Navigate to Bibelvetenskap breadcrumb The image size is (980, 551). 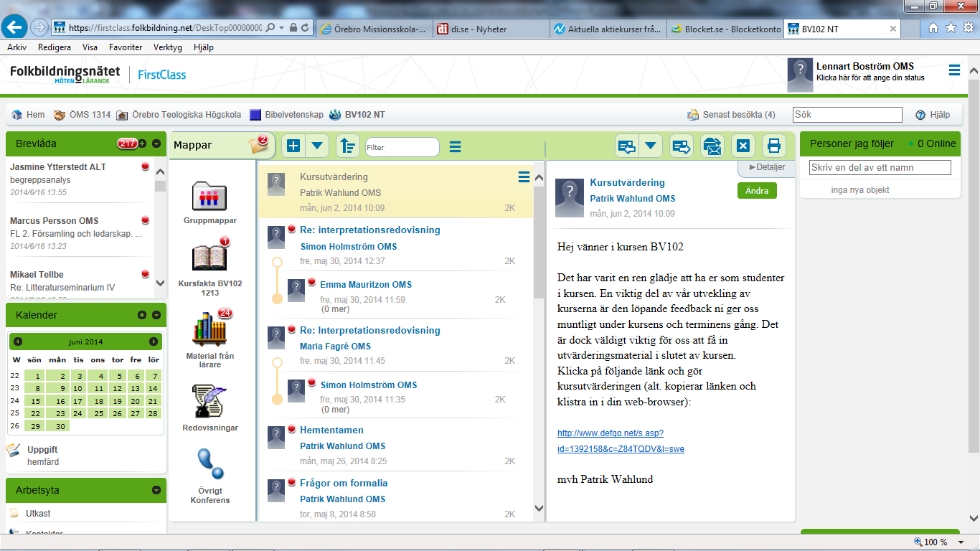(x=286, y=114)
